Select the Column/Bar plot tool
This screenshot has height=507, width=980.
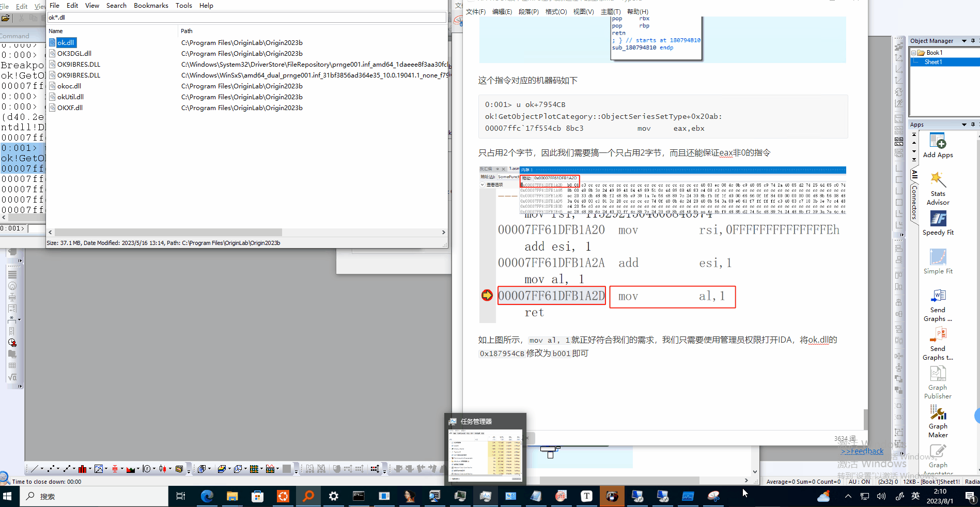point(82,469)
